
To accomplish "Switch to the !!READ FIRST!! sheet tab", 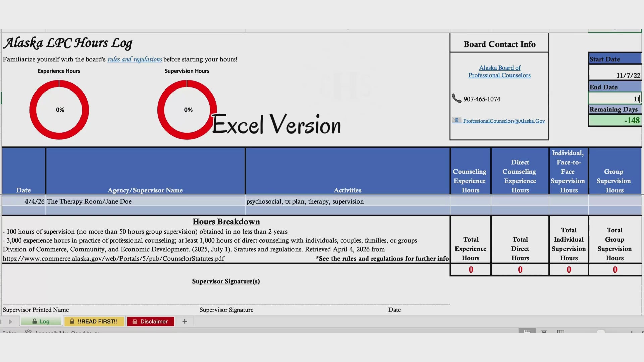I will click(97, 321).
